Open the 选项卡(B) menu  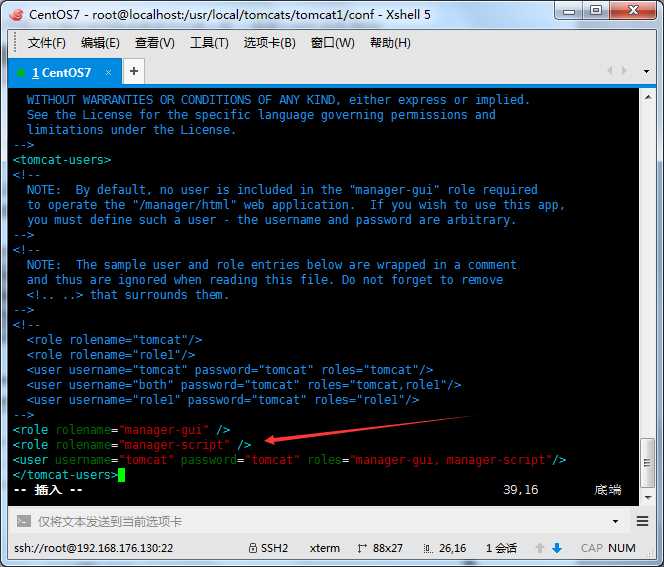[269, 43]
